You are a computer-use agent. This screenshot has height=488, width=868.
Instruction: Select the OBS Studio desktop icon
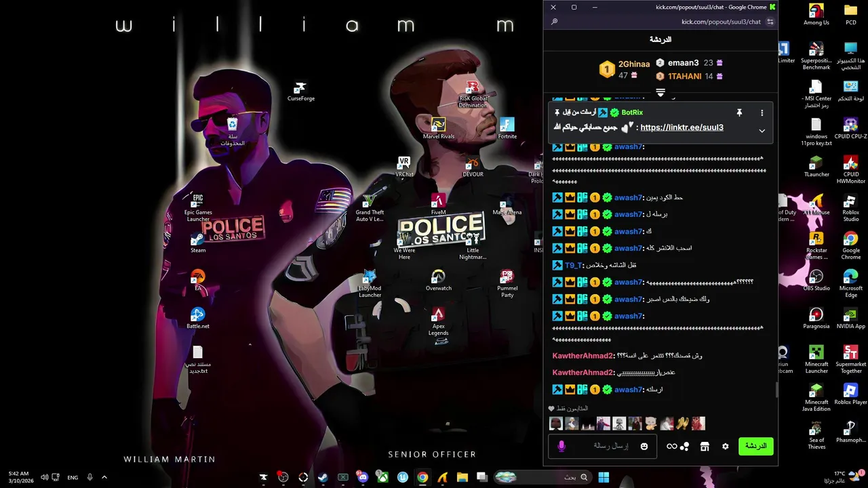816,281
